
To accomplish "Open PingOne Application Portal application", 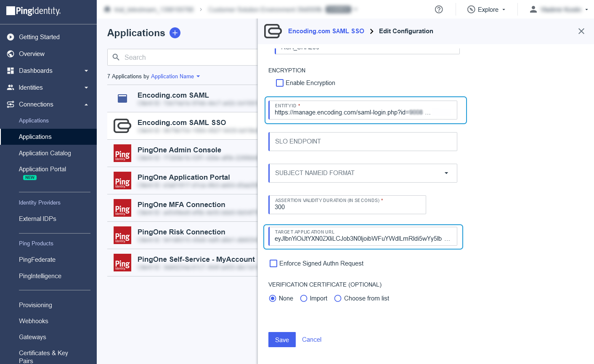I will 183,181.
